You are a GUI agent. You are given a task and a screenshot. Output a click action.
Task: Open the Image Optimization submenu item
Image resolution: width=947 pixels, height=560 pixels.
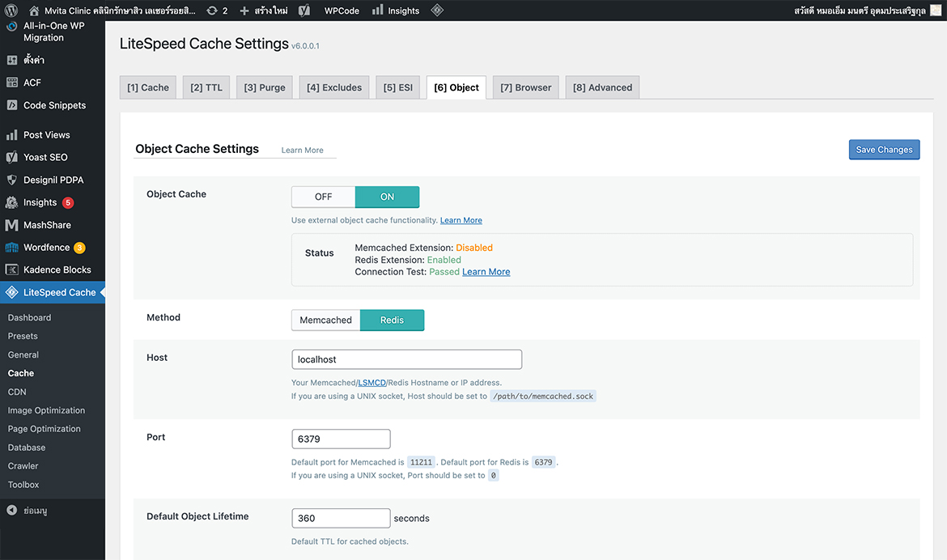[46, 411]
